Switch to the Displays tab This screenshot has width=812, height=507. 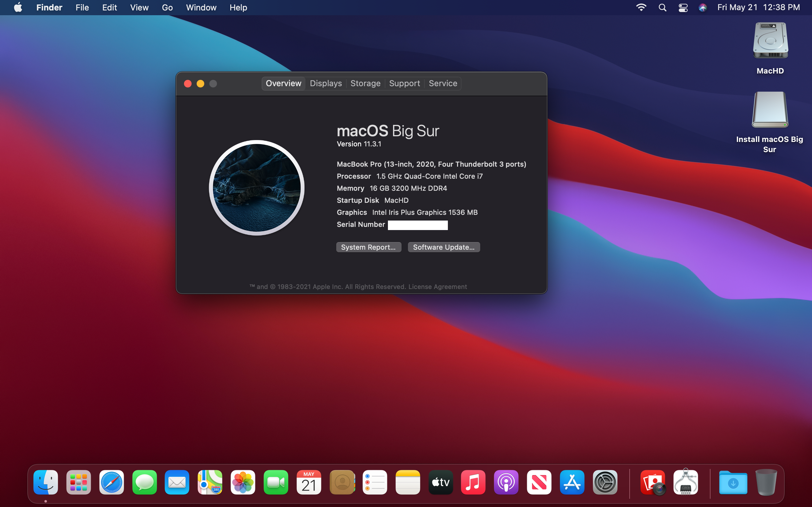point(325,83)
